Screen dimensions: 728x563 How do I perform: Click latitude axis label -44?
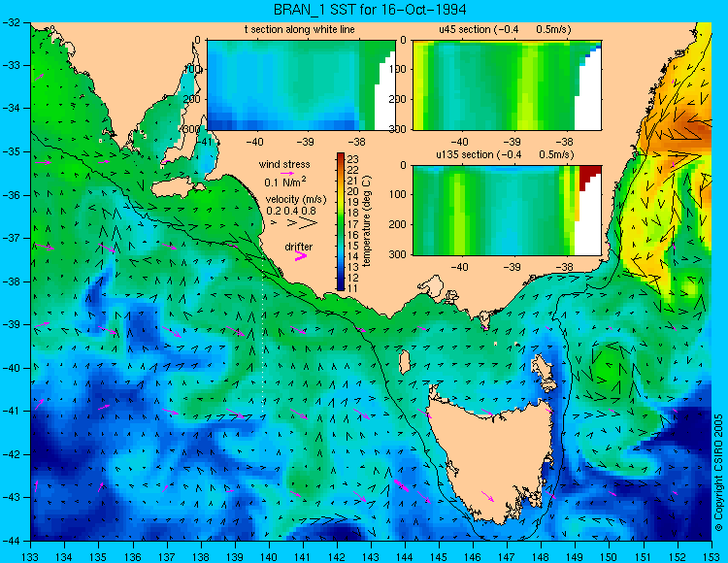click(x=11, y=541)
